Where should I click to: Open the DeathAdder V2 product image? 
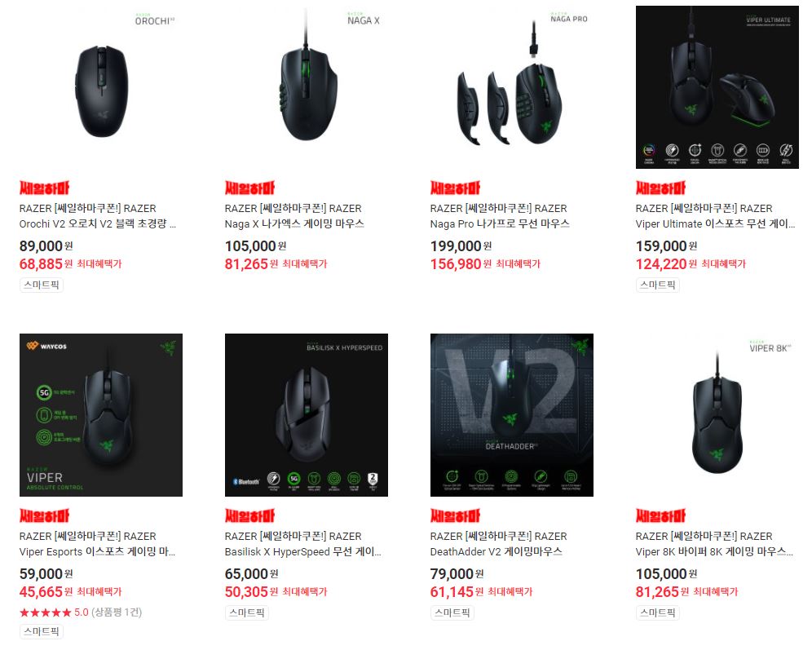point(512,415)
